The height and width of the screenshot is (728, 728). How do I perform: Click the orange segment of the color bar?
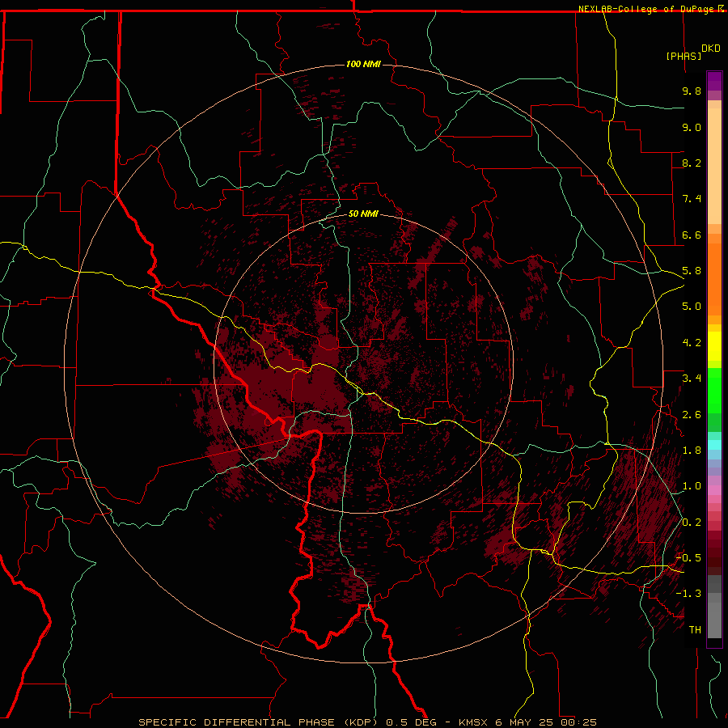coord(714,279)
